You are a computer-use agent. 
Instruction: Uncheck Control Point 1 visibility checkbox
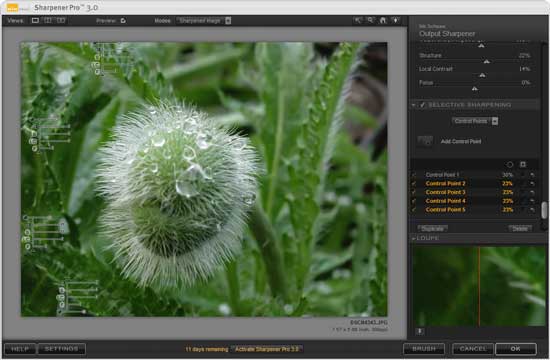(x=414, y=175)
